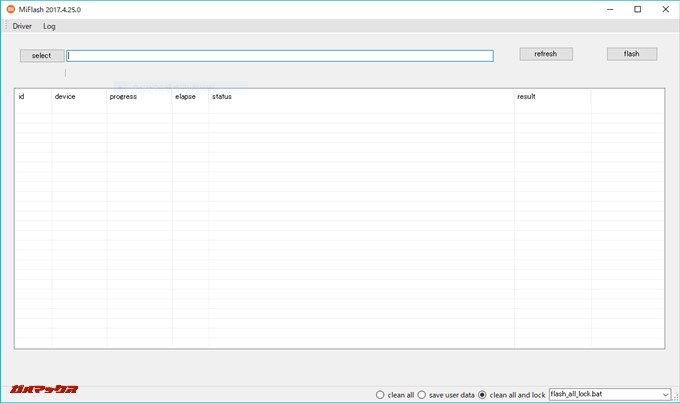680x403 pixels.
Task: Click the firmware path text field
Action: tap(280, 56)
